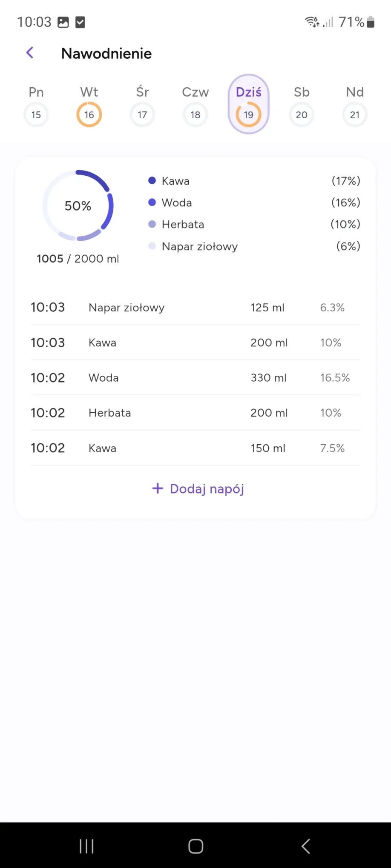This screenshot has width=391, height=868.
Task: Switch to Wednesday 17
Action: (x=142, y=114)
